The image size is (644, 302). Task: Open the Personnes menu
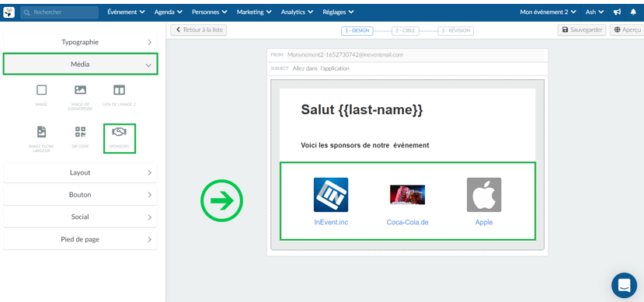click(x=210, y=12)
